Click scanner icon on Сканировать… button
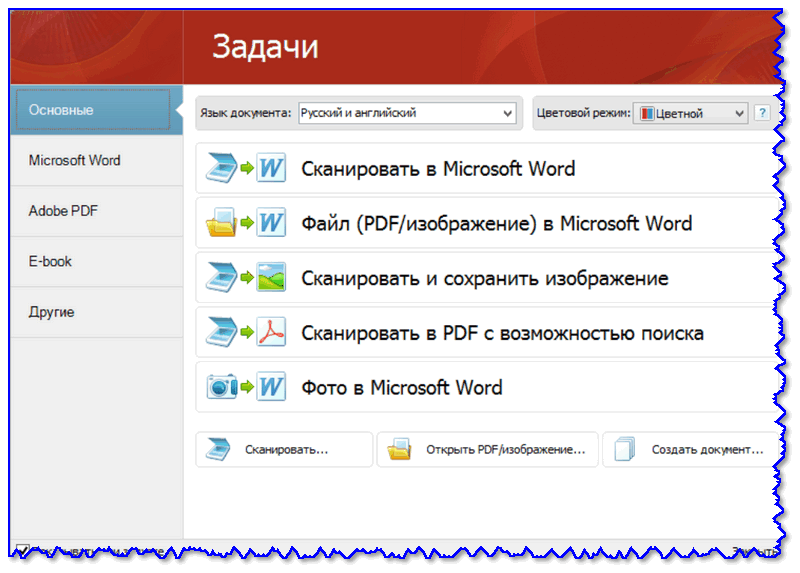800x573 pixels. tap(218, 450)
